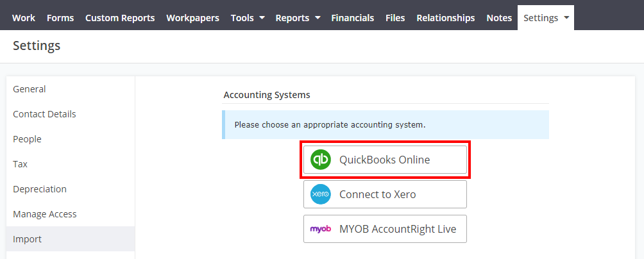The image size is (644, 259).
Task: Click the Xero blue logo icon
Action: [320, 194]
